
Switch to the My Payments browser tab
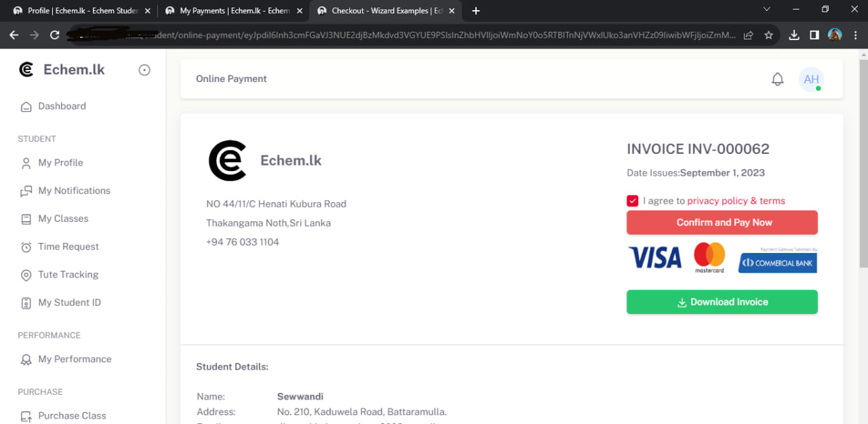pos(233,11)
